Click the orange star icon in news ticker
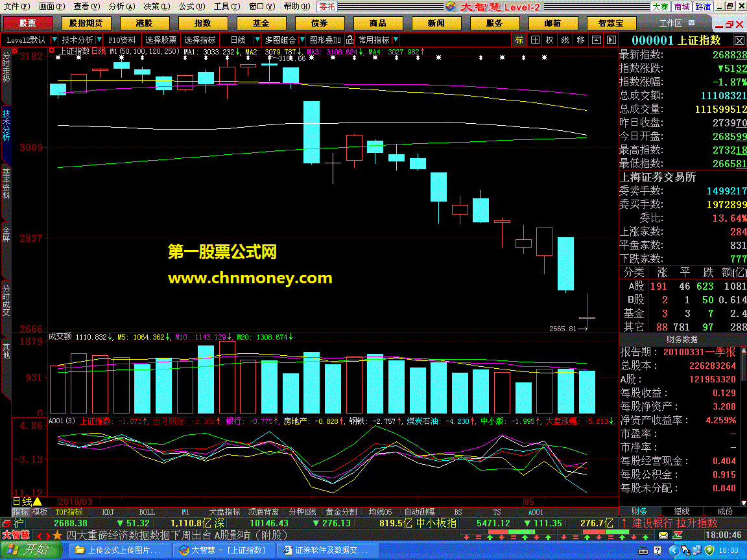747x560 pixels. [58, 536]
